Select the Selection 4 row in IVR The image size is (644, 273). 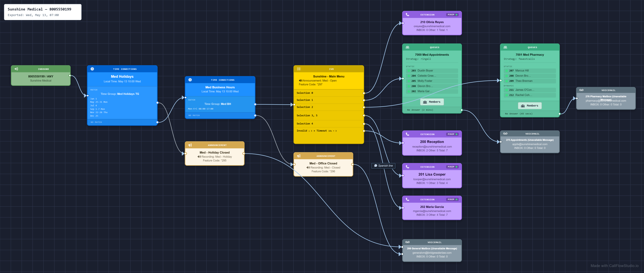329,124
